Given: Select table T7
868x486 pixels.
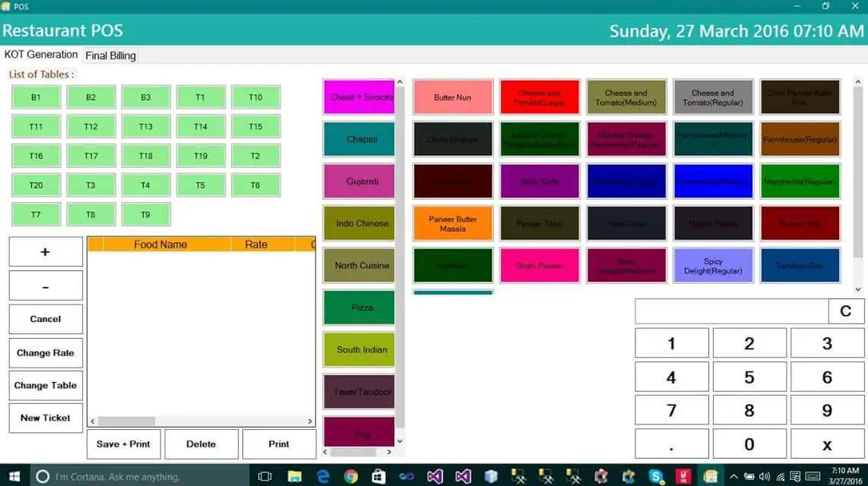Looking at the screenshot, I should (x=36, y=215).
